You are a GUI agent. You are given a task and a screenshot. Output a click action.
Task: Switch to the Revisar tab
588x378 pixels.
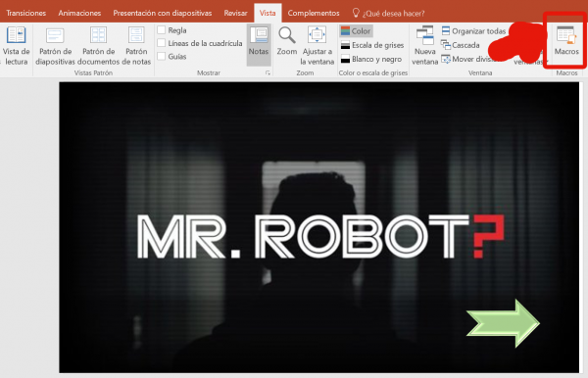(x=235, y=13)
